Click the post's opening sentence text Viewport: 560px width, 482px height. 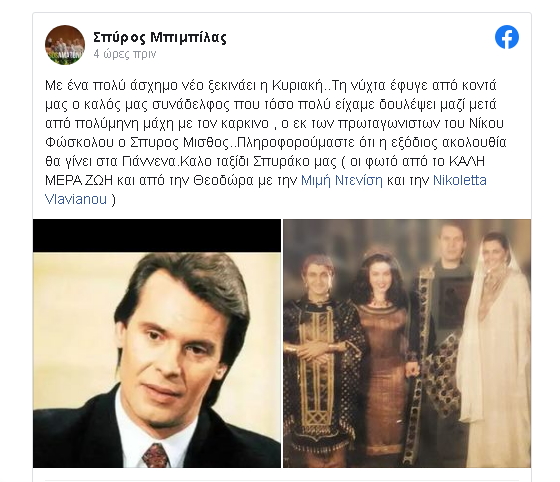tap(185, 86)
